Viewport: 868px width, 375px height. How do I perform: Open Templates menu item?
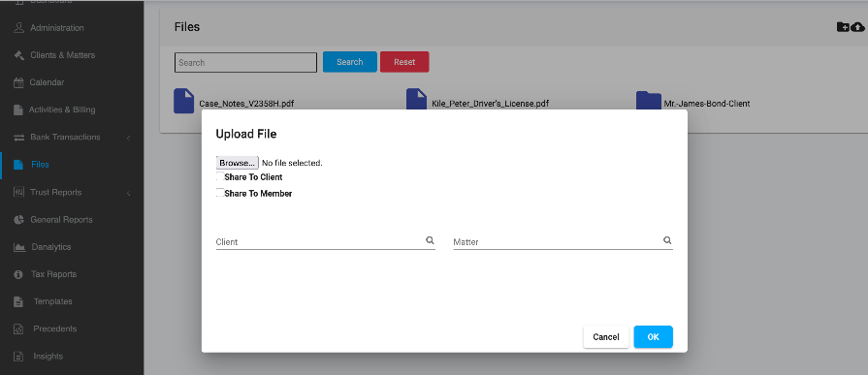click(53, 302)
